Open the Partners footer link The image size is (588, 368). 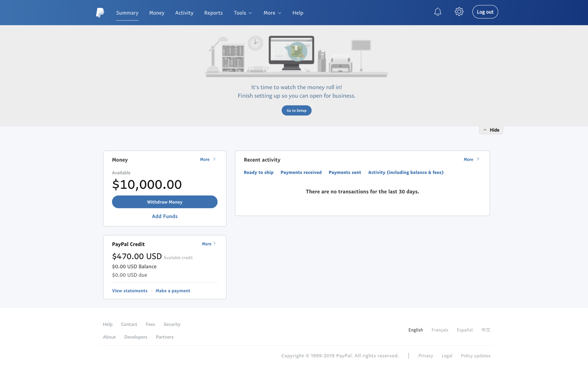point(165,337)
